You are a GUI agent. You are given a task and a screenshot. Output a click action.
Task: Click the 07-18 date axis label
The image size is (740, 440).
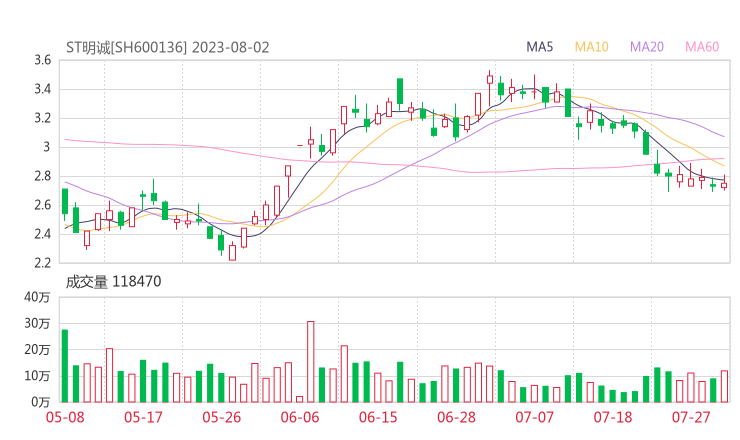(613, 417)
